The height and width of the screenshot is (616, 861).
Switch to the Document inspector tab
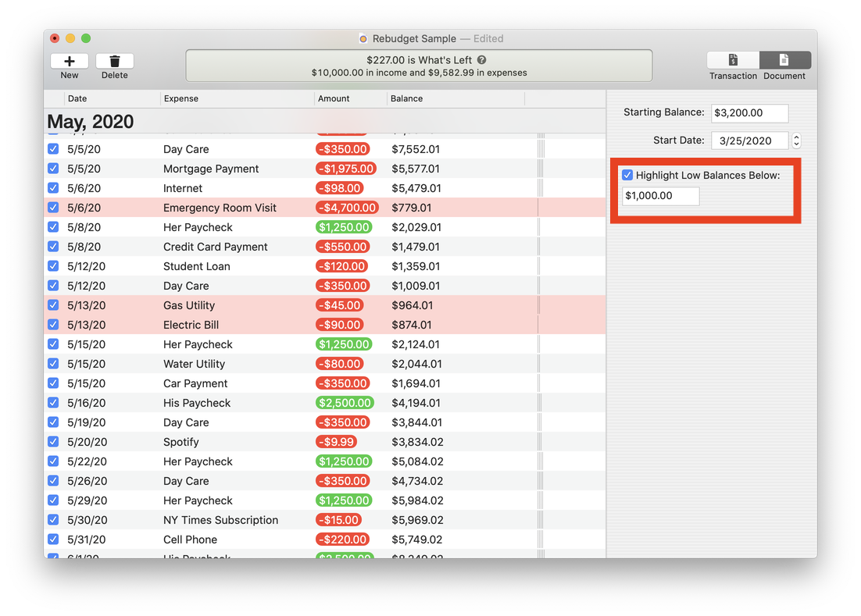point(784,60)
